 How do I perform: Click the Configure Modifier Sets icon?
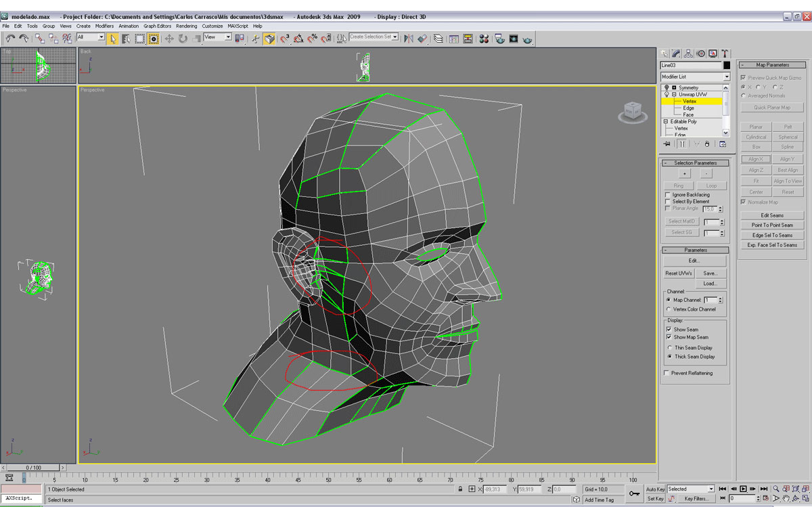click(723, 144)
